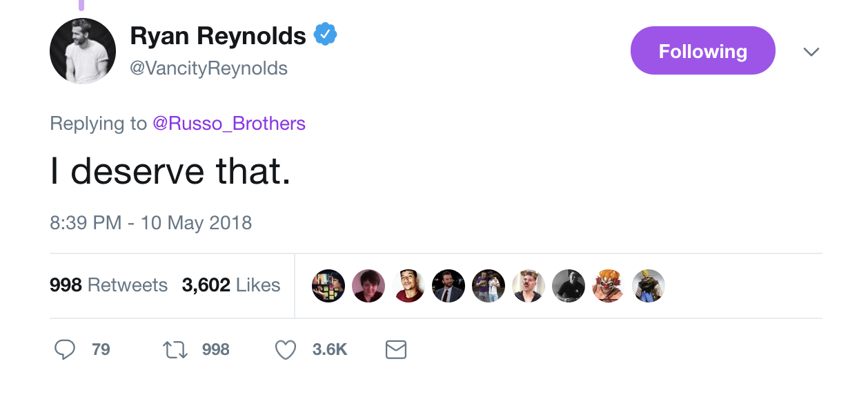Like the tweet with the heart icon

click(286, 349)
